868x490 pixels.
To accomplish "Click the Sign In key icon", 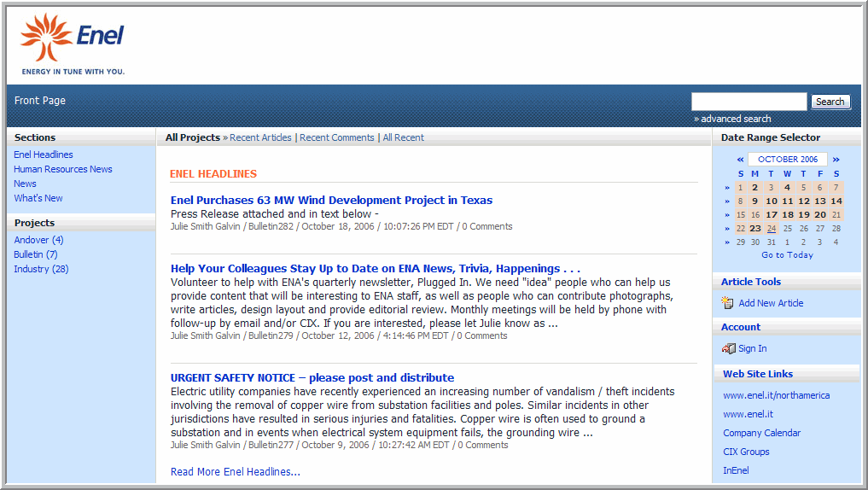I will pos(728,348).
